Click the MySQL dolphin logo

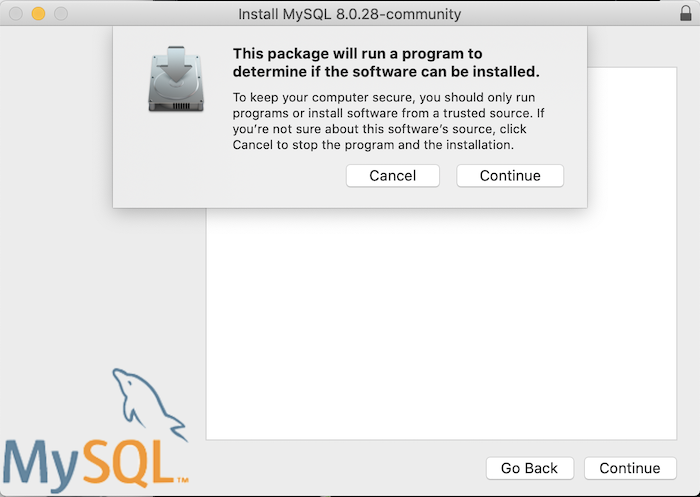[149, 405]
